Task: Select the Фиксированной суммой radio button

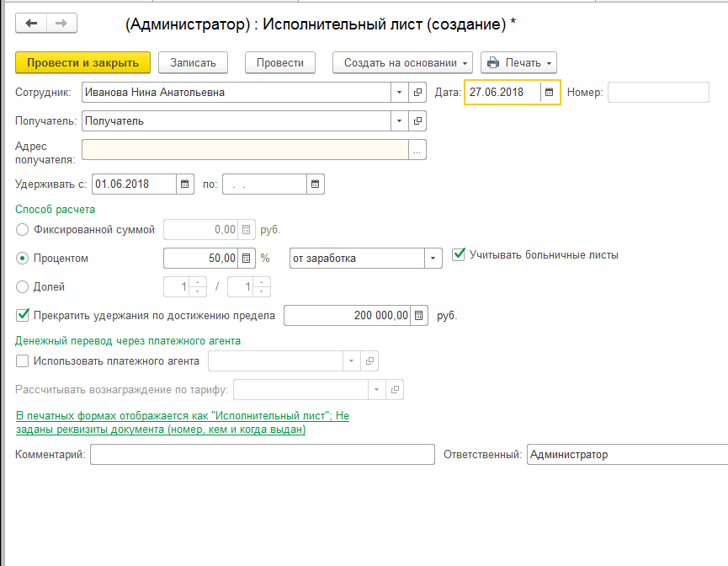Action: click(23, 229)
